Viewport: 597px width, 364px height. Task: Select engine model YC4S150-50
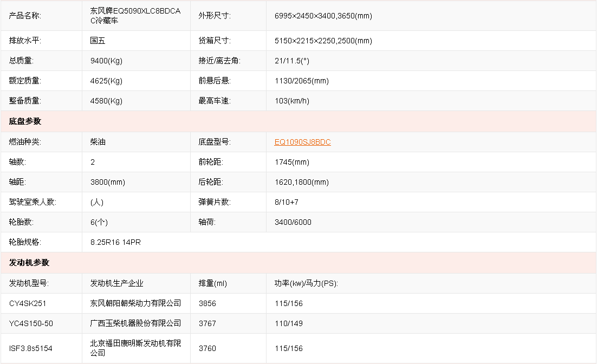pyautogui.click(x=31, y=323)
